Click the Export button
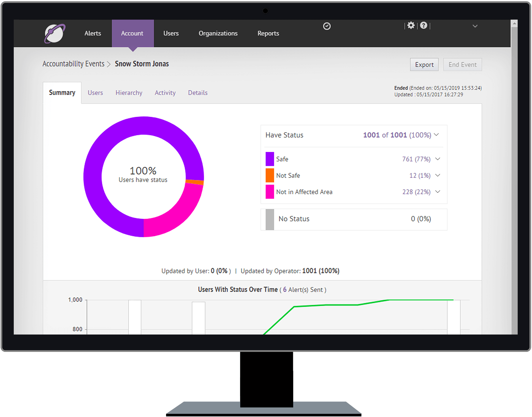 424,65
